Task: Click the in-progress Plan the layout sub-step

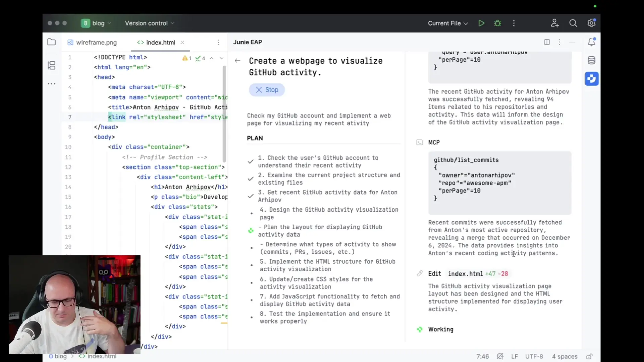Action: 320,231
